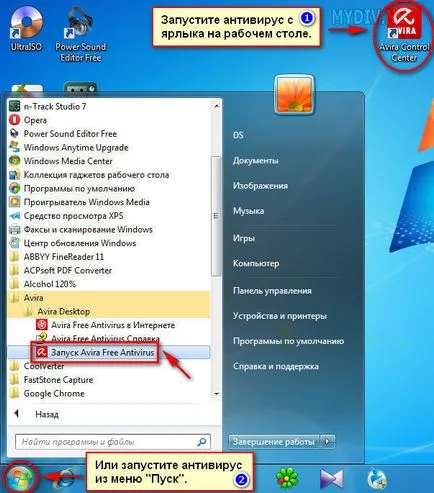The height and width of the screenshot is (493, 434).
Task: Click the n-Track Studio 7 icon
Action: (x=14, y=106)
